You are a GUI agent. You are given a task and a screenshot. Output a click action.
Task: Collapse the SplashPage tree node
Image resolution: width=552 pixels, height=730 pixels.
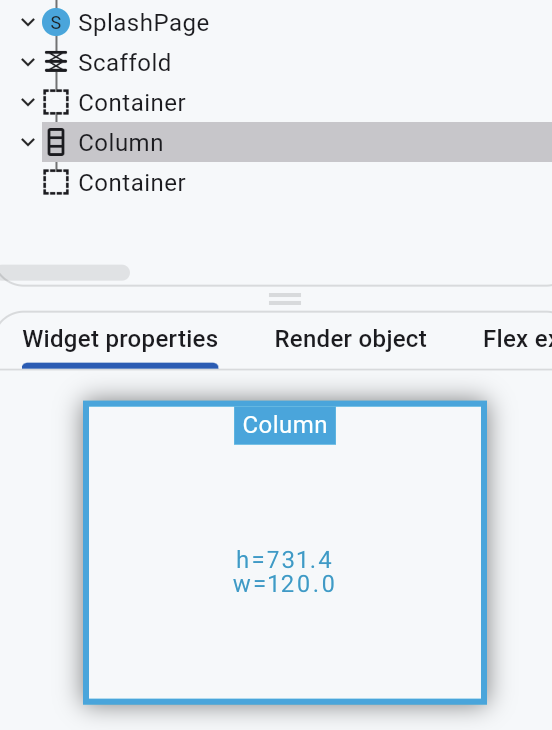[x=28, y=22]
